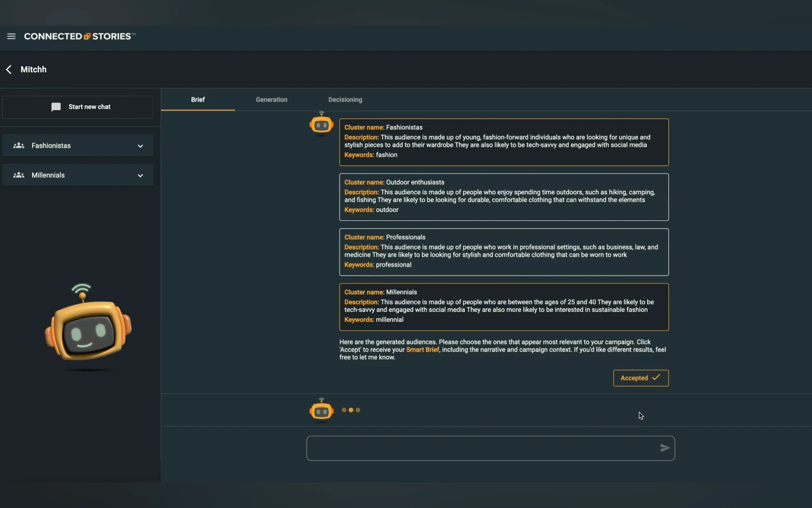This screenshot has height=508, width=812.
Task: Toggle the Fashionistas cluster card selection
Action: pos(504,142)
